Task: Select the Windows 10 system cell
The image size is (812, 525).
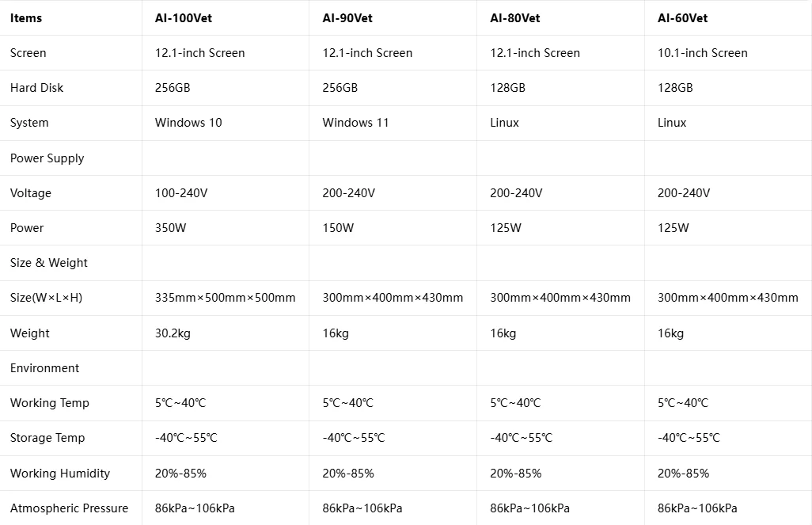Action: click(188, 123)
